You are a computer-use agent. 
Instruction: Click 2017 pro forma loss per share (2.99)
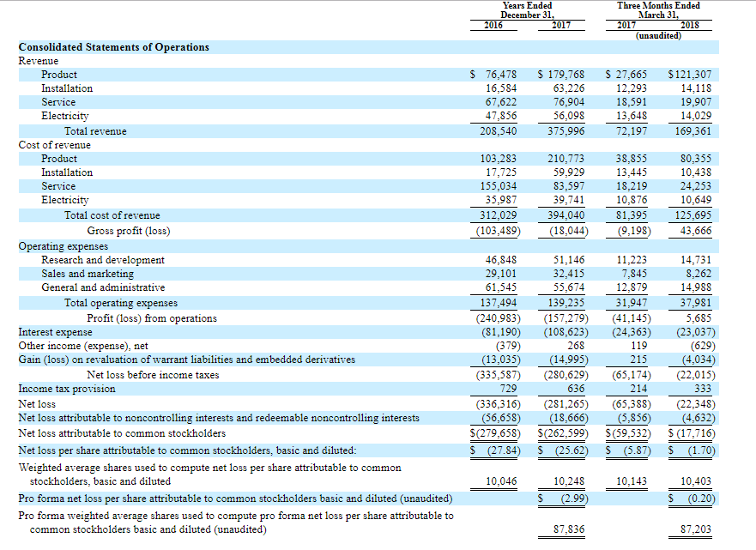575,499
